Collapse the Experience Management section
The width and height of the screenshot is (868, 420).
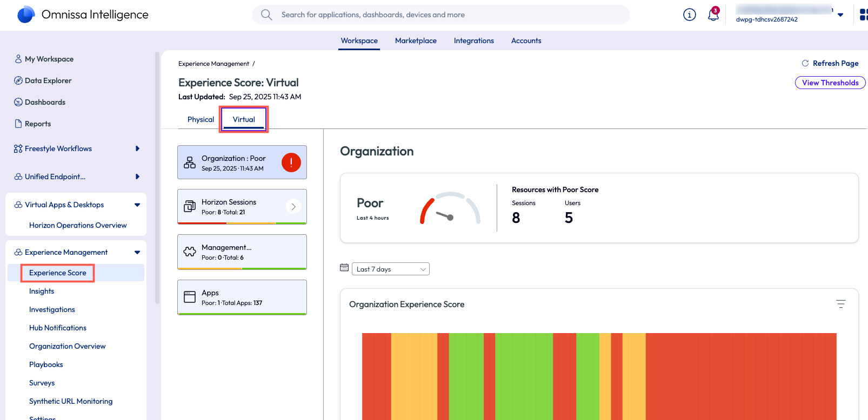coord(137,252)
